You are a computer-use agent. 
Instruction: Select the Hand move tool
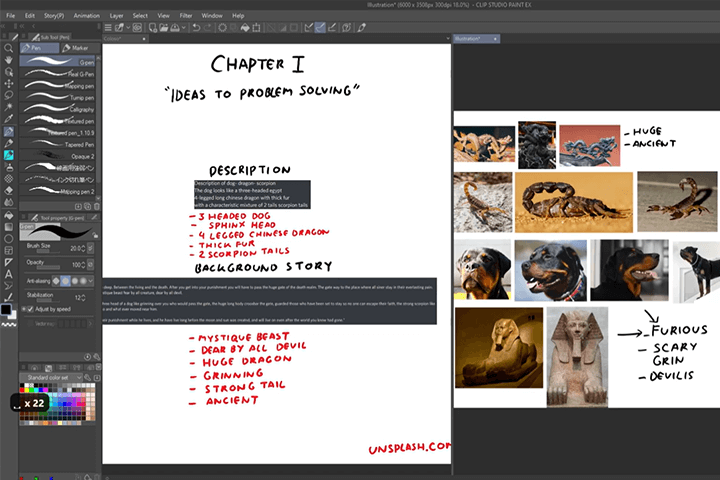coord(8,60)
